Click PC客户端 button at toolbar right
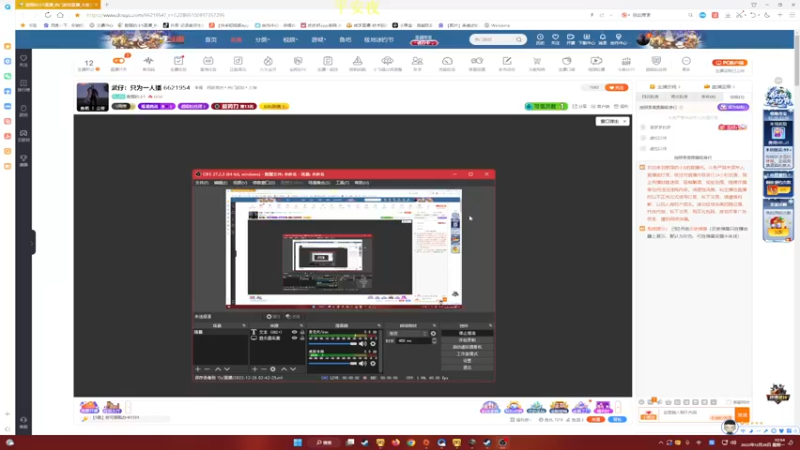Screen dimensions: 800x450 click(730, 63)
